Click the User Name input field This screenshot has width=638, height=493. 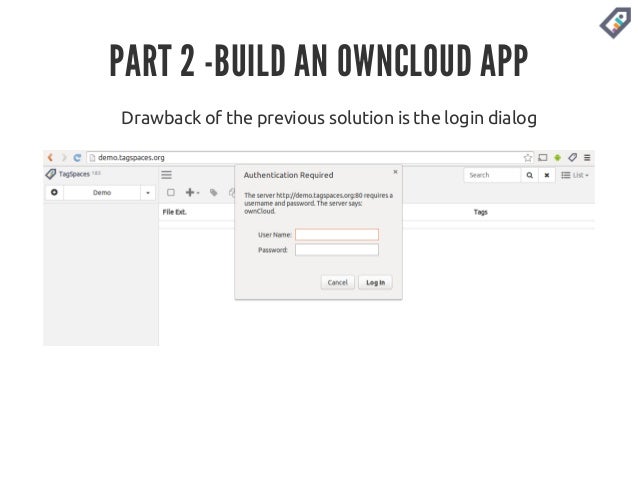point(337,235)
